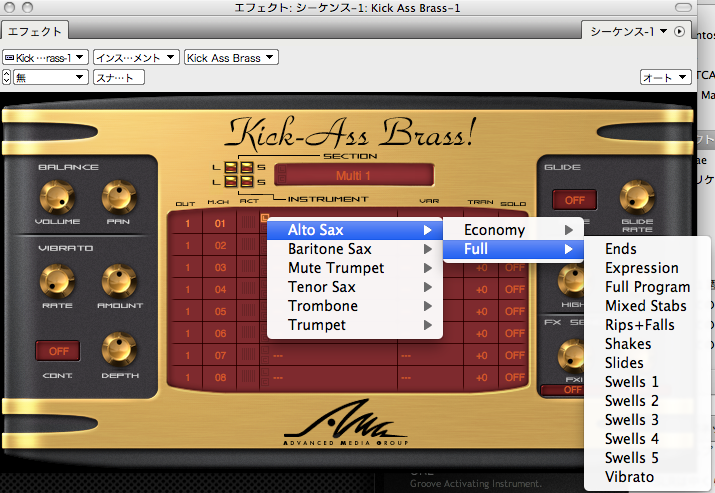Select Rips+Falls from submenu
The height and width of the screenshot is (493, 715).
[x=648, y=325]
